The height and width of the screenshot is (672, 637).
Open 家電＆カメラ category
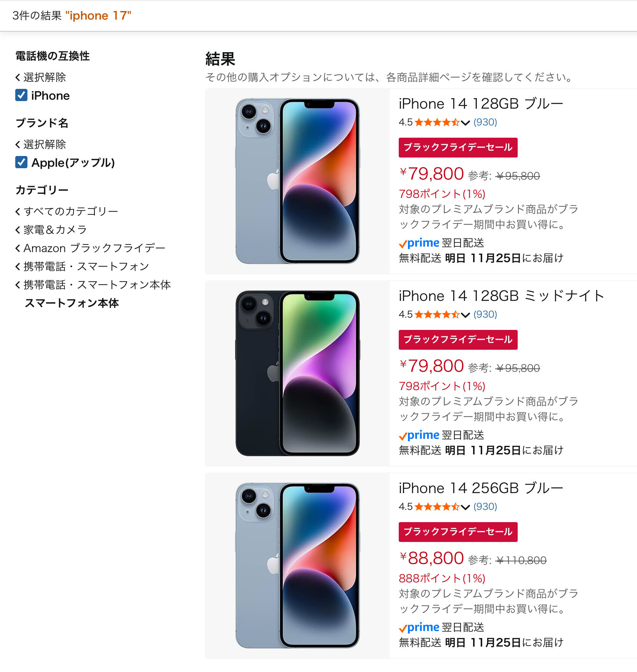pos(51,229)
